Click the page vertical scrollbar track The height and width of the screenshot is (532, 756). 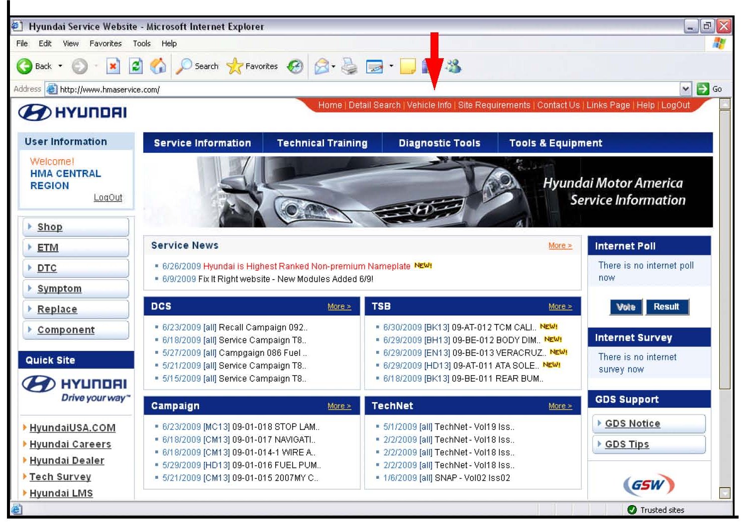[725, 438]
